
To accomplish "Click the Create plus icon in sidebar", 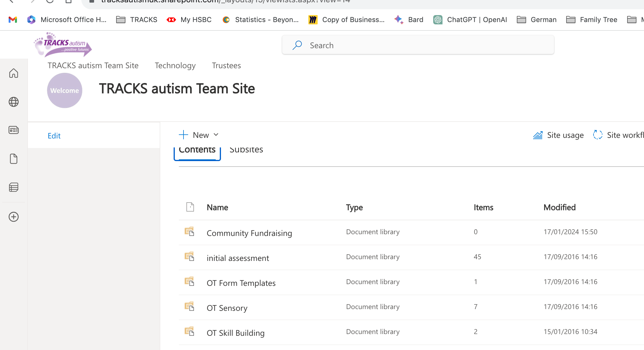I will (x=14, y=217).
